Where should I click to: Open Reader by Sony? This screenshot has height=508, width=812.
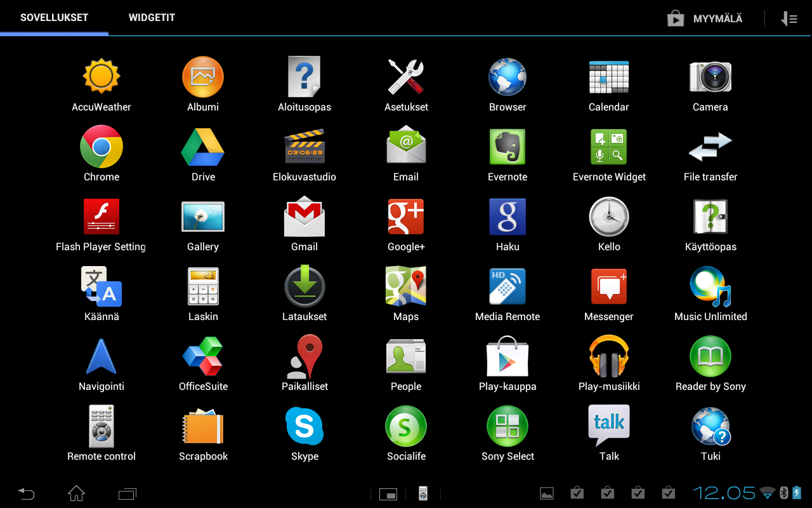point(710,356)
